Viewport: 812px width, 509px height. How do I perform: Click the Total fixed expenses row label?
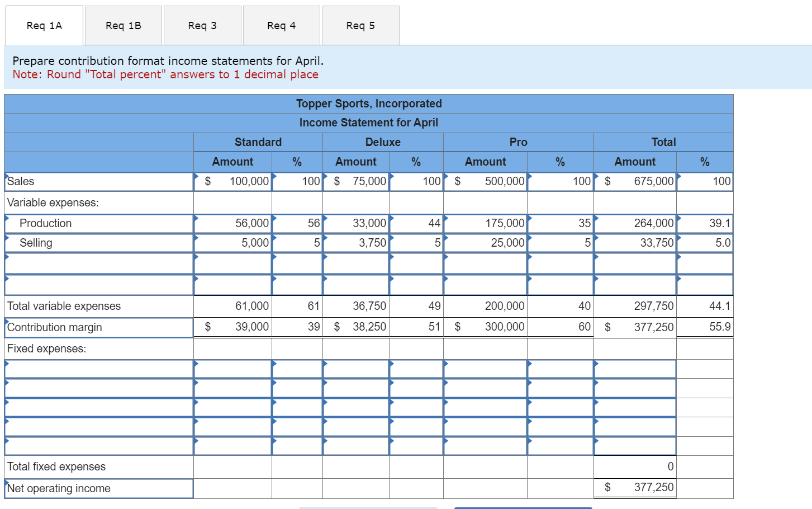click(x=56, y=467)
